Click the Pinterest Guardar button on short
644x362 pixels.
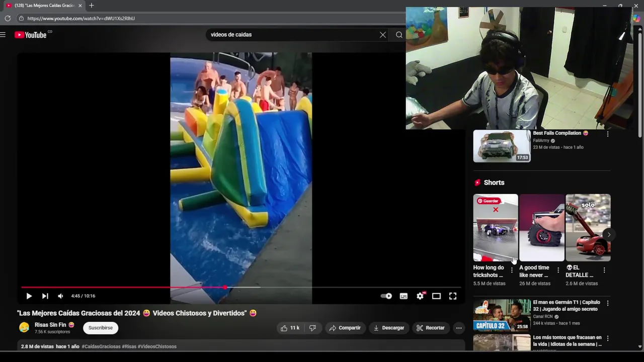(488, 201)
